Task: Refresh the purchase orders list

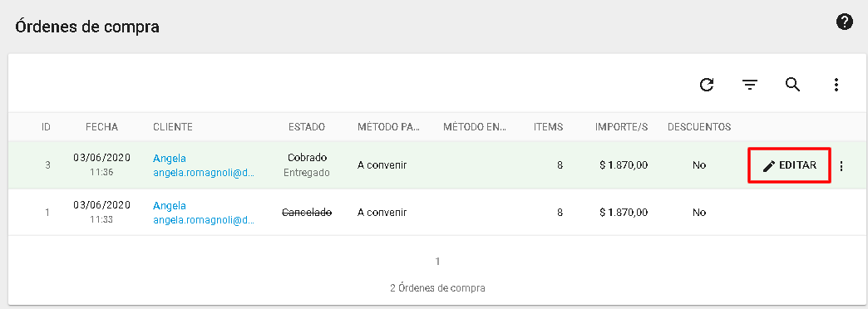Action: pyautogui.click(x=707, y=85)
